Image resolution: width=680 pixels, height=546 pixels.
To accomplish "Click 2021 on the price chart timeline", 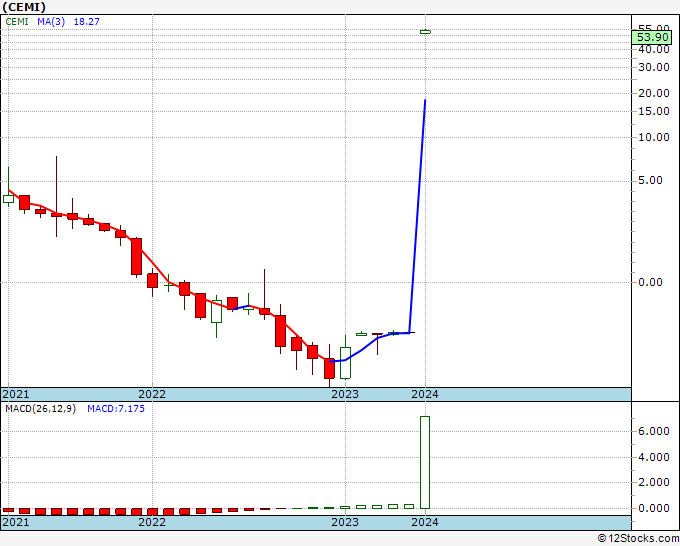I will tap(16, 394).
